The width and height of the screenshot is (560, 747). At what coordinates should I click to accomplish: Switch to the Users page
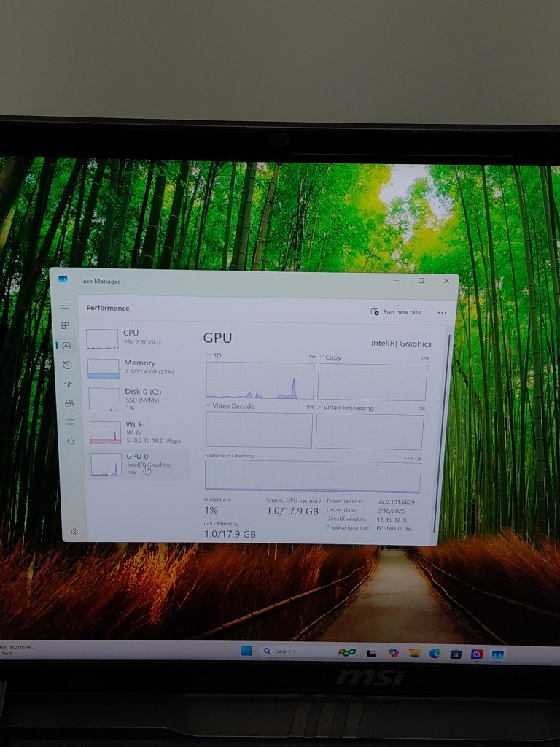click(69, 403)
